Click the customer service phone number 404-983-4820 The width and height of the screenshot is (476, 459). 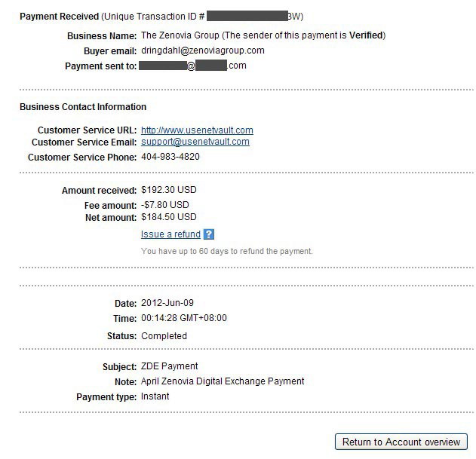point(170,157)
